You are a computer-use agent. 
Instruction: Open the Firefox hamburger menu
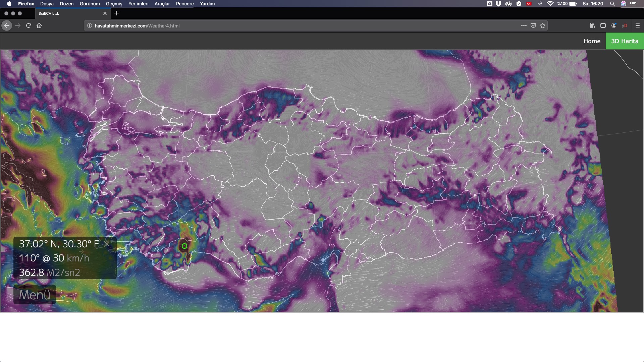pos(638,25)
